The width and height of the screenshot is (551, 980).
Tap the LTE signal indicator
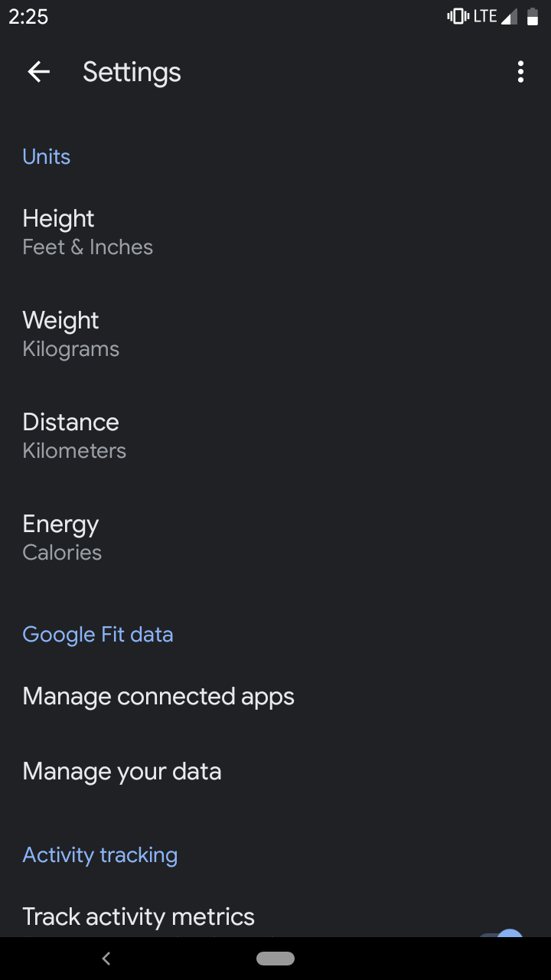pyautogui.click(x=494, y=16)
